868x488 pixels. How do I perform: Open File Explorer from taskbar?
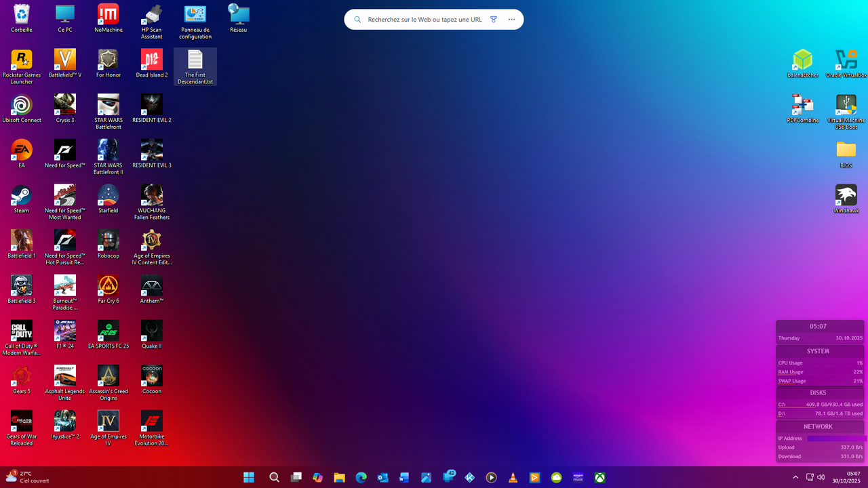pos(339,478)
